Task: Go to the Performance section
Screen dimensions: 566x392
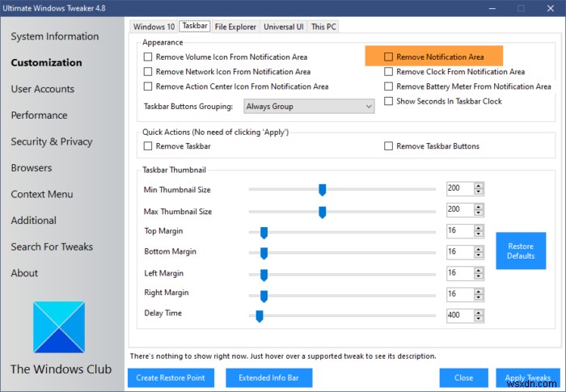Action: click(x=39, y=116)
